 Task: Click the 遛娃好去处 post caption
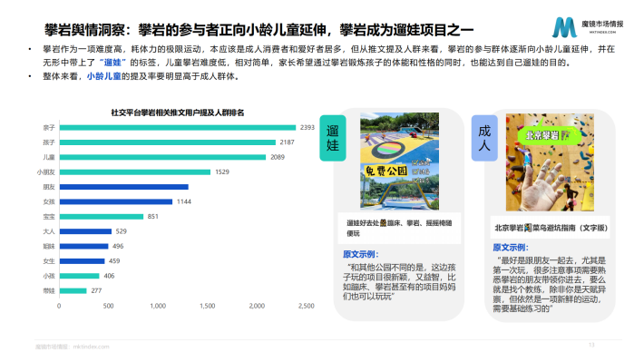coord(399,228)
